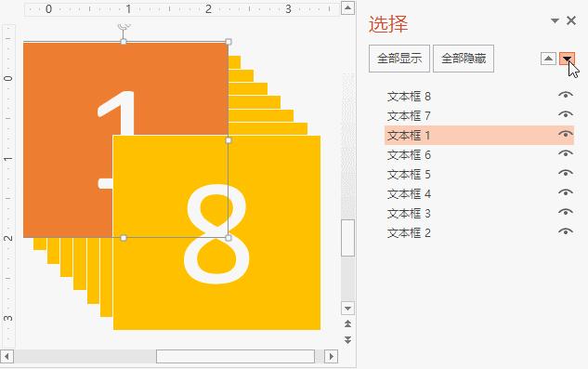
Task: Click the vertical scrollbar thumb
Action: tap(347, 238)
